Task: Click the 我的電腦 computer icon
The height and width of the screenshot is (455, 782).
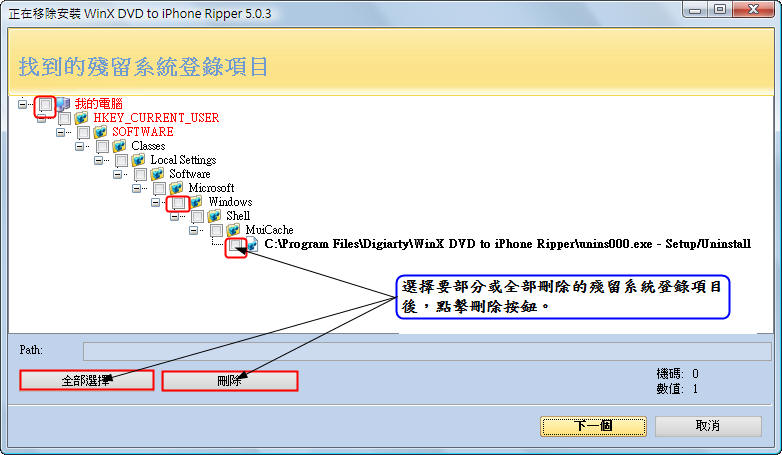Action: pyautogui.click(x=64, y=104)
